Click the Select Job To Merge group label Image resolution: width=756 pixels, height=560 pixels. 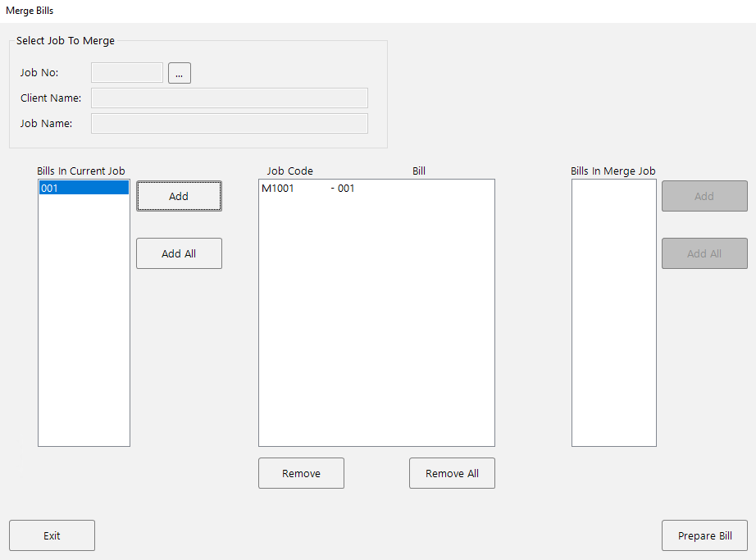pyautogui.click(x=66, y=40)
